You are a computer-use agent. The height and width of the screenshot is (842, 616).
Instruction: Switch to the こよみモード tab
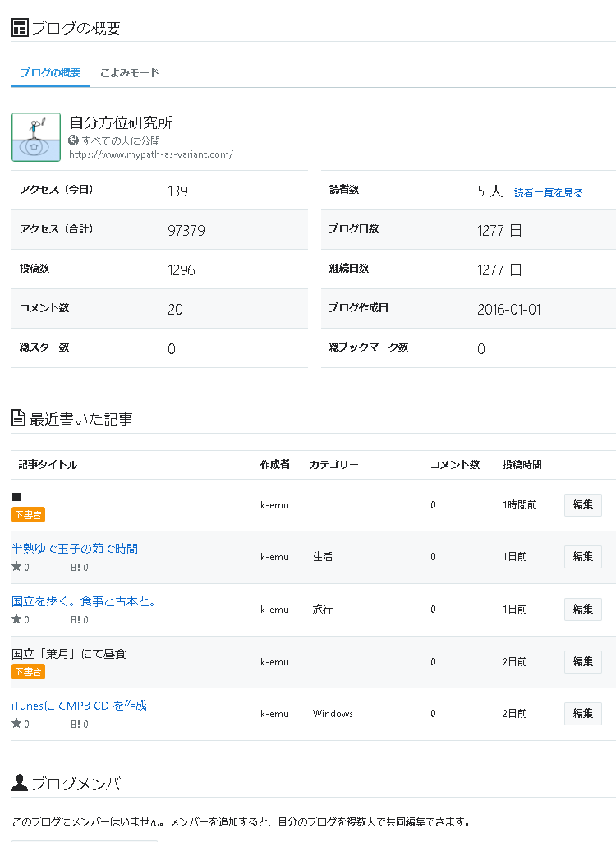[130, 72]
